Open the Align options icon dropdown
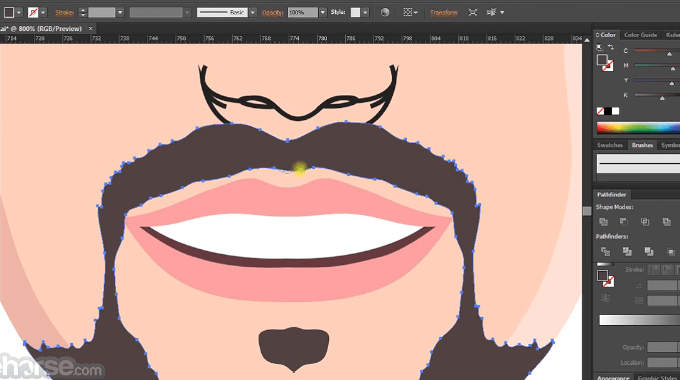 [410, 13]
